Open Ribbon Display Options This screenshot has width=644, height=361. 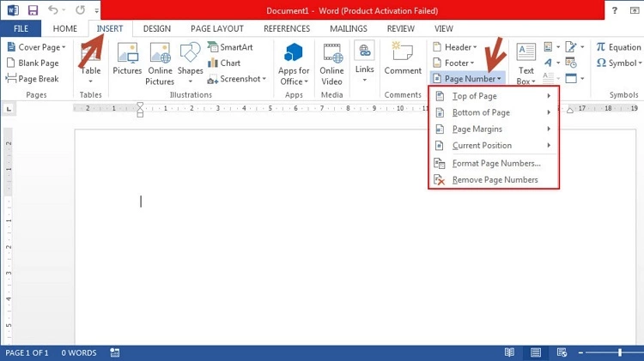(635, 10)
